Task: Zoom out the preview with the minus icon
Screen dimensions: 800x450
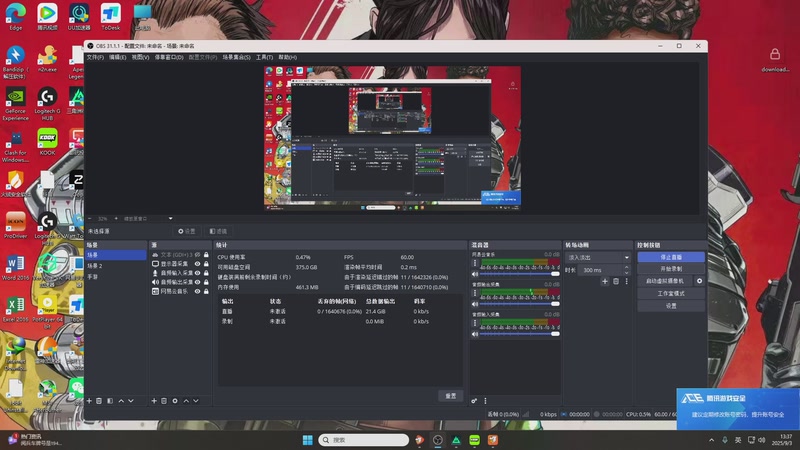Action: coord(90,218)
